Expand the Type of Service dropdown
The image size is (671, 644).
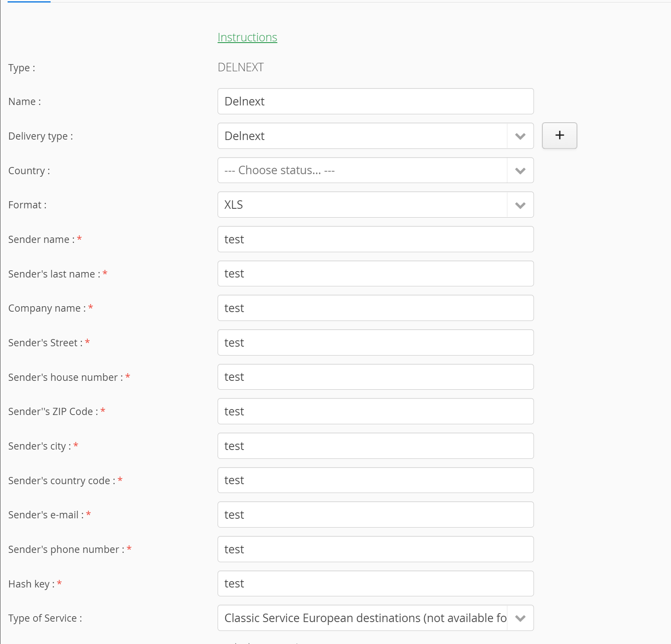click(375, 618)
